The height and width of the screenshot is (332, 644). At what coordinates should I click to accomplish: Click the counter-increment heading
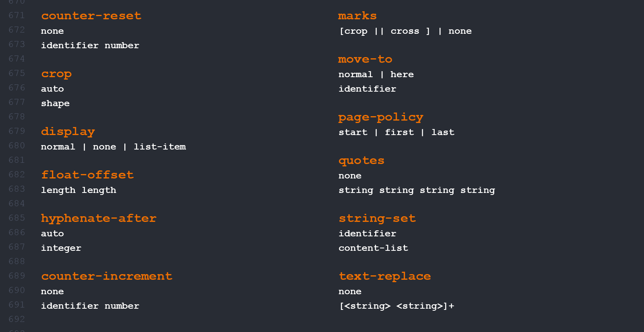point(107,276)
